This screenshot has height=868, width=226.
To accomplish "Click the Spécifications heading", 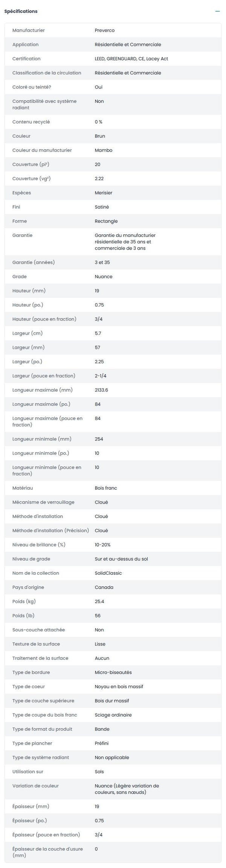I will pos(21,11).
